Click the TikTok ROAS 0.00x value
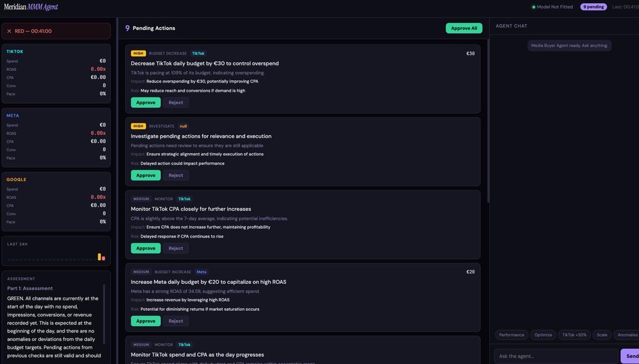Viewport: 639px width, 364px height. pyautogui.click(x=98, y=69)
